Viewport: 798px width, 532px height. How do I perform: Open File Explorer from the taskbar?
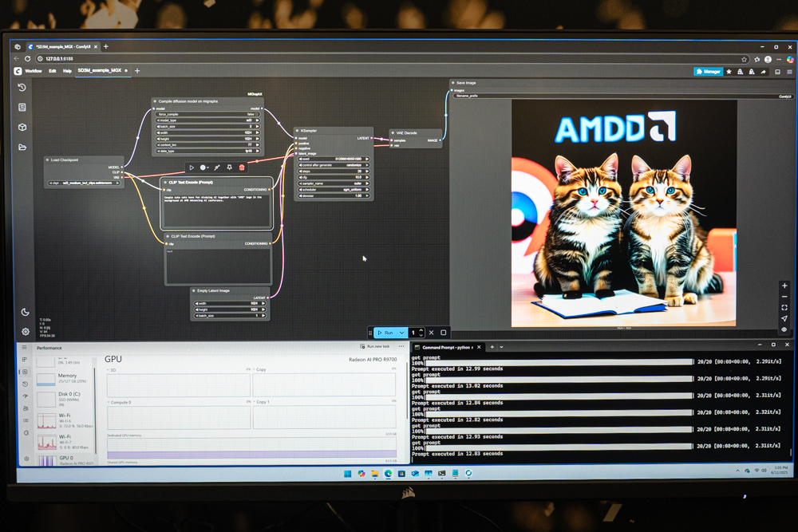pos(374,474)
